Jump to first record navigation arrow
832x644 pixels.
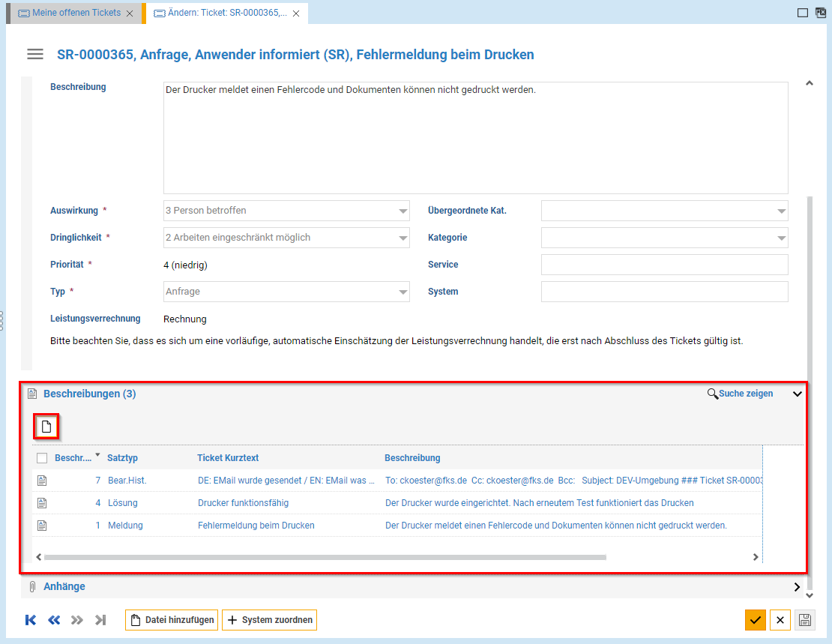tap(31, 620)
